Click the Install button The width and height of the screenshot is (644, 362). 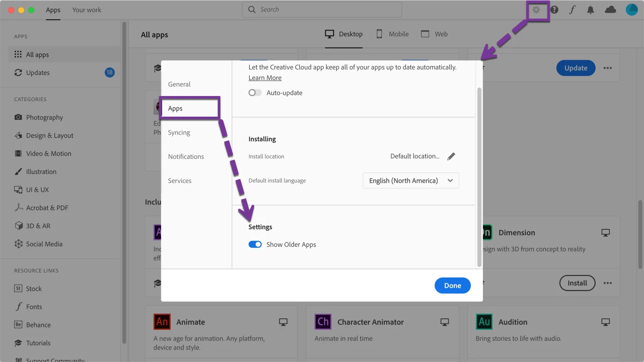[577, 283]
